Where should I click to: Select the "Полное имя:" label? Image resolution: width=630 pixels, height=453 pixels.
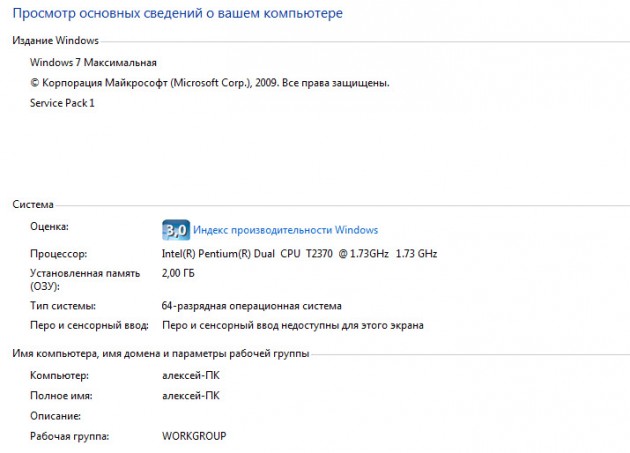(x=60, y=396)
